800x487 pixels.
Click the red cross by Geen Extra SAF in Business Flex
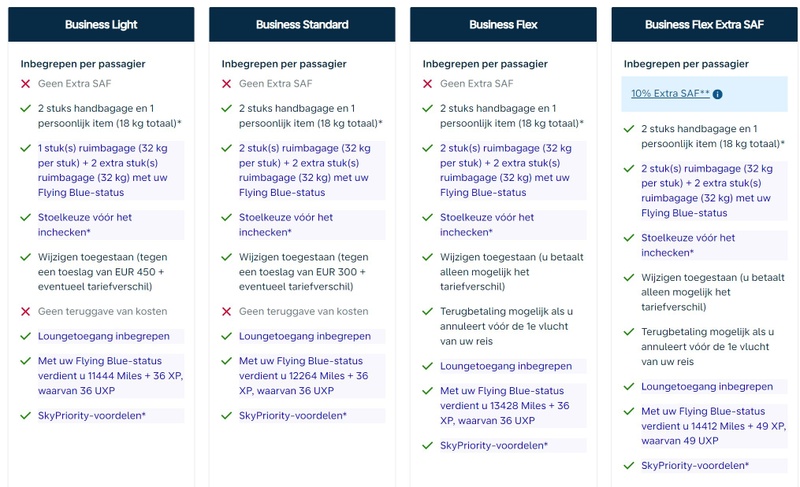428,84
